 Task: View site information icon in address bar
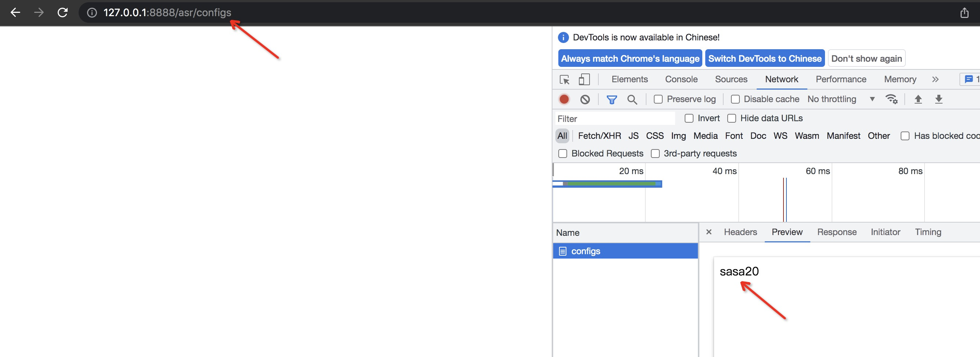92,13
